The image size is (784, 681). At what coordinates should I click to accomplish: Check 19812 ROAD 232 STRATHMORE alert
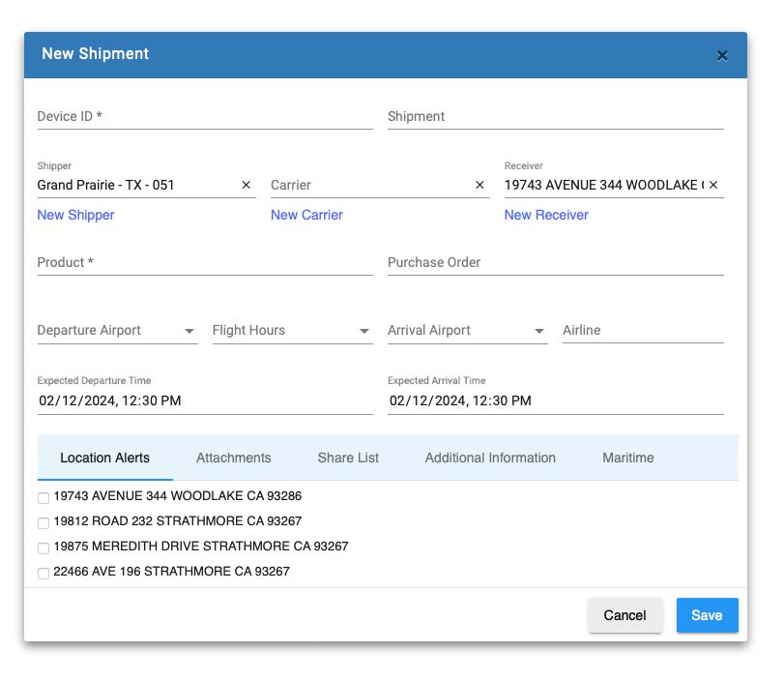(43, 522)
